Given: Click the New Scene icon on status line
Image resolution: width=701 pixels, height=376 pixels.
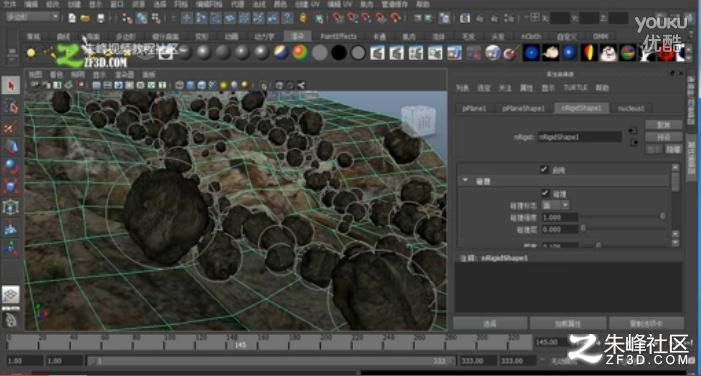Looking at the screenshot, I should click(72, 18).
